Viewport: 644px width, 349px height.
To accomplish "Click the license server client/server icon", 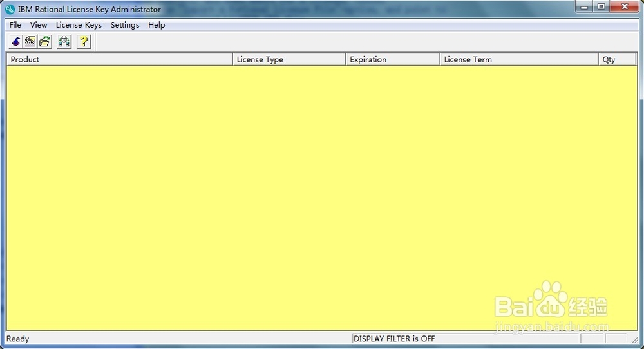I will [x=64, y=42].
